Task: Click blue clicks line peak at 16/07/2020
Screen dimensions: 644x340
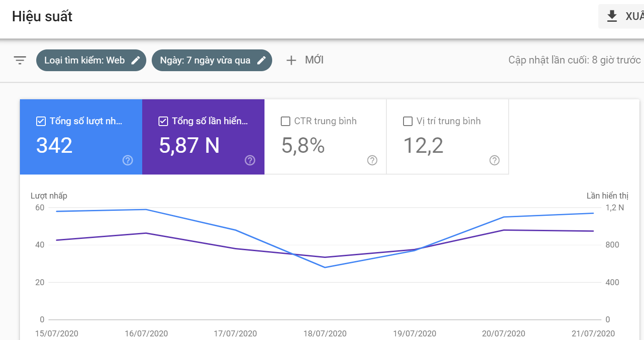Action: tap(146, 209)
